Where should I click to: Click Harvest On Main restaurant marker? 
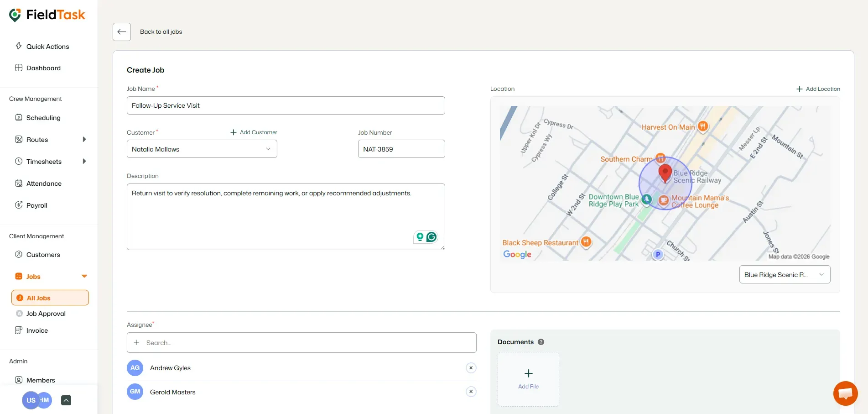[x=703, y=126]
